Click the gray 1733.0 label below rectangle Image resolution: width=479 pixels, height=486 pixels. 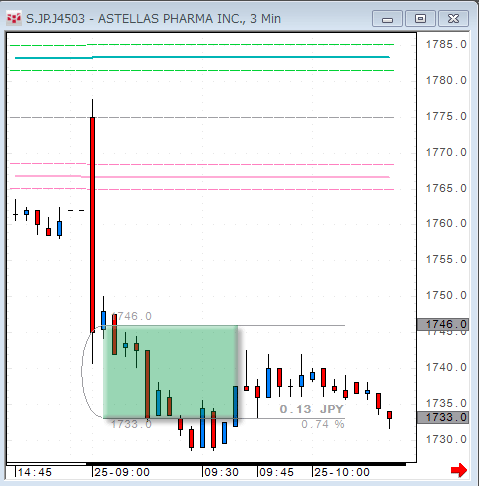pos(131,424)
